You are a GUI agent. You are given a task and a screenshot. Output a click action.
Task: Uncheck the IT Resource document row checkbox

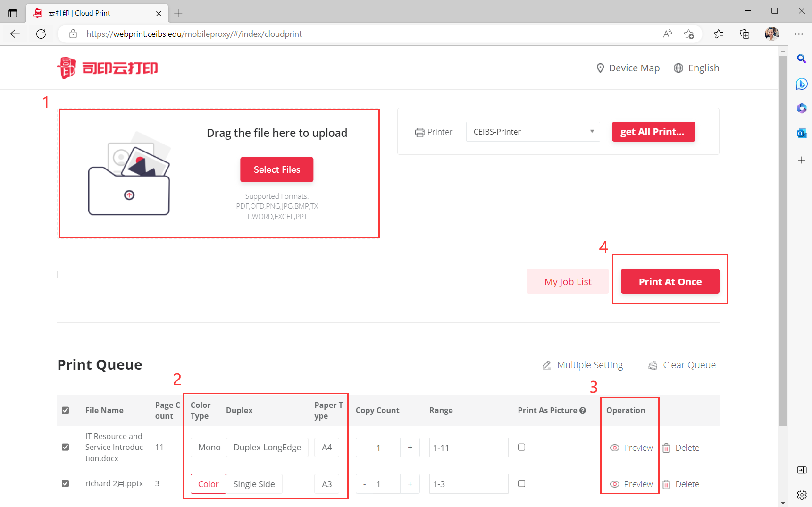tap(66, 447)
